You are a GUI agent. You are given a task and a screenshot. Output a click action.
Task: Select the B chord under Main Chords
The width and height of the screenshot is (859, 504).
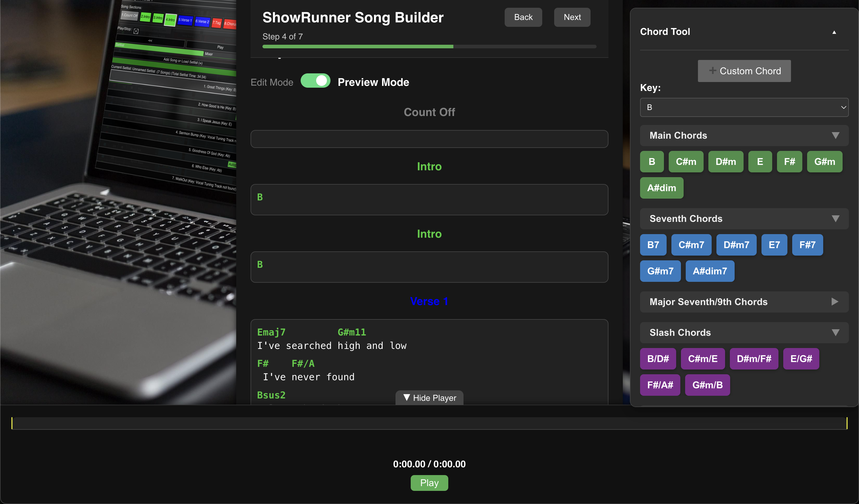click(652, 162)
